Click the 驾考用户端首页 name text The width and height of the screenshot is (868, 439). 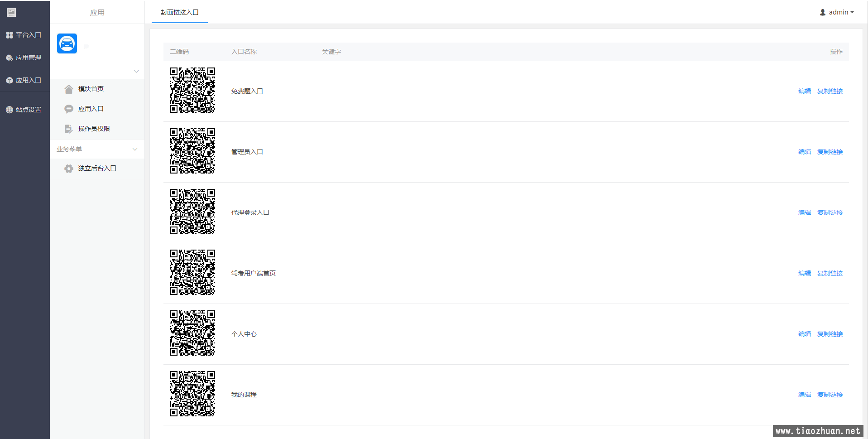(x=254, y=273)
